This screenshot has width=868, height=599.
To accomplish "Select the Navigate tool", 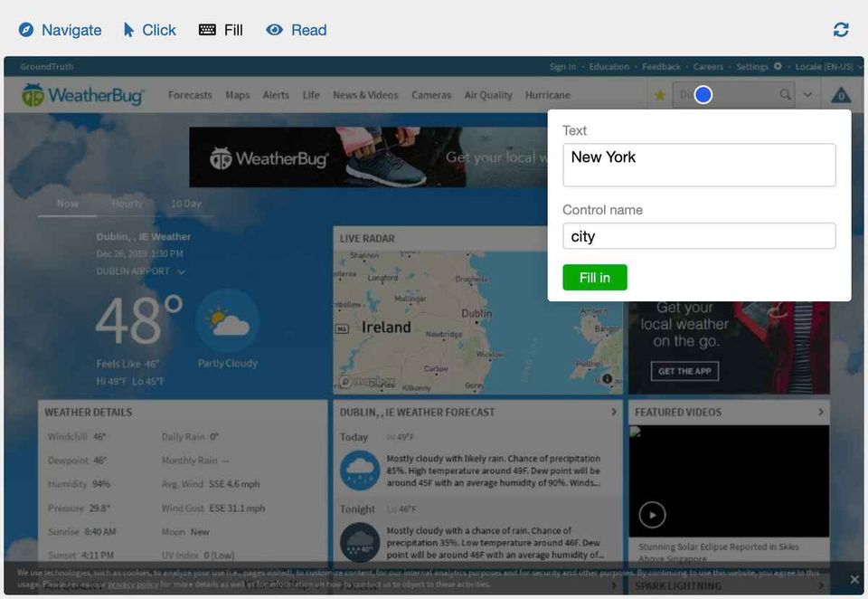I will point(61,30).
